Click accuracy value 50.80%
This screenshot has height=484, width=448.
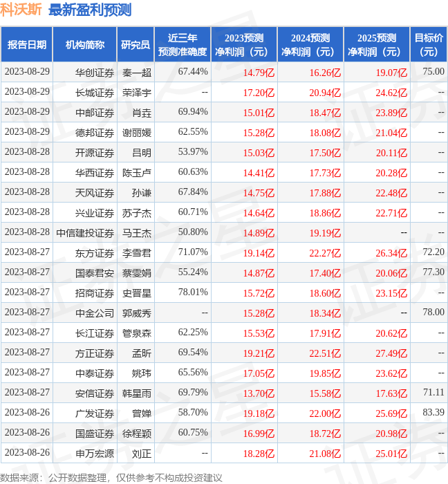tap(193, 232)
